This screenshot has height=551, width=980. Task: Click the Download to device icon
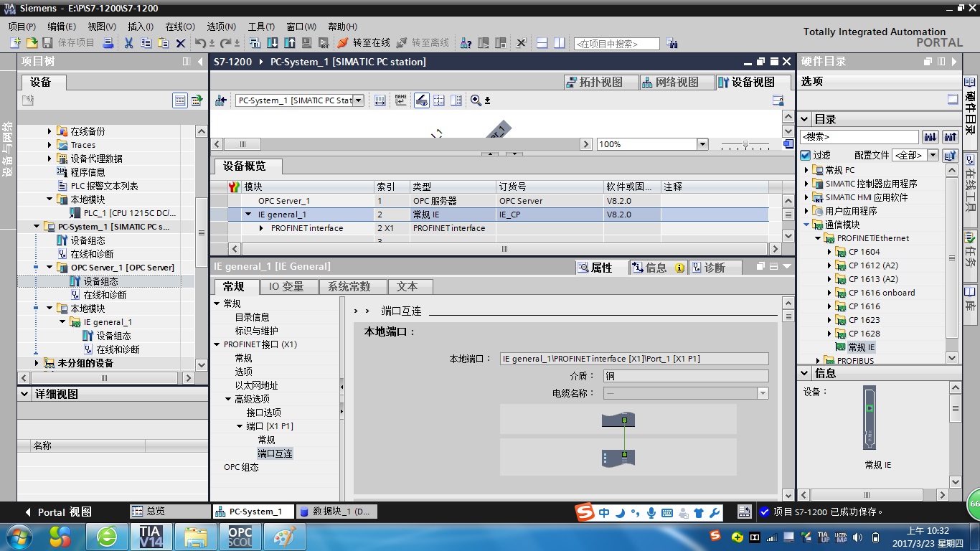click(273, 43)
